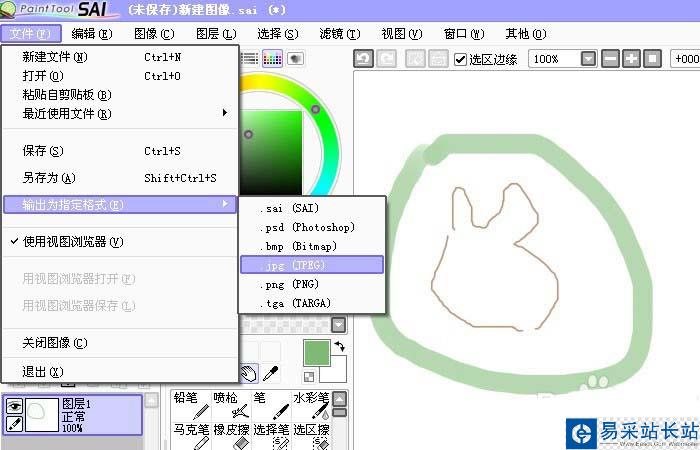This screenshot has width=700, height=450.
Task: Export as .png (PNG) format
Action: click(x=312, y=284)
